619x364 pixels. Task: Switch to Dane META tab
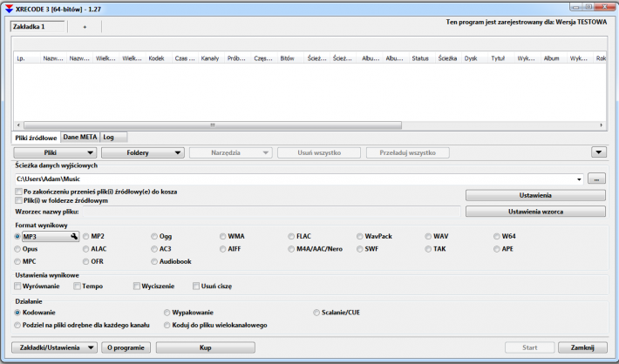(x=79, y=137)
